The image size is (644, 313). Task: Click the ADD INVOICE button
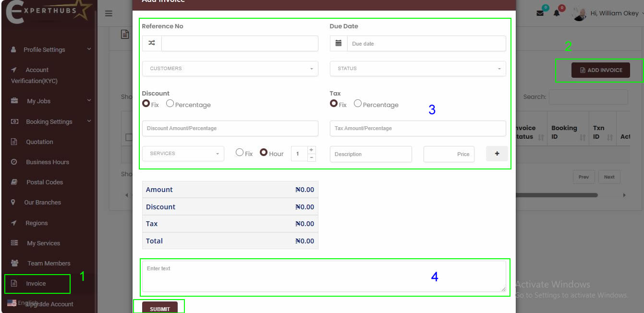tap(600, 70)
